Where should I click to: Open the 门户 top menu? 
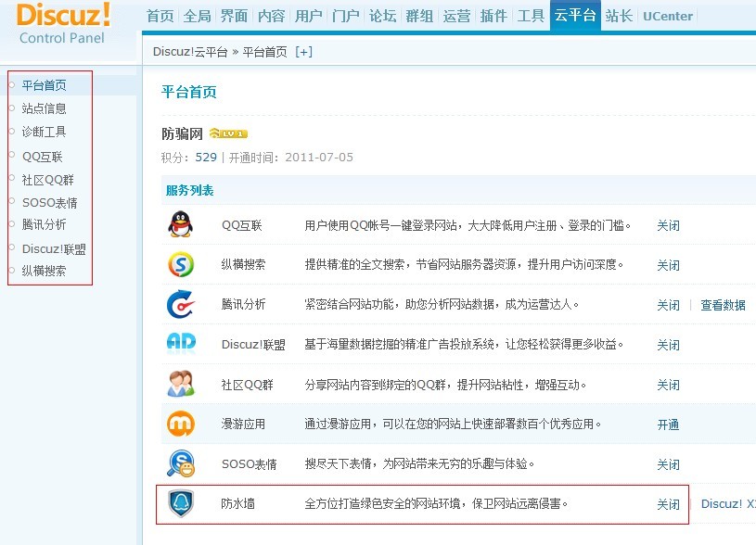346,16
